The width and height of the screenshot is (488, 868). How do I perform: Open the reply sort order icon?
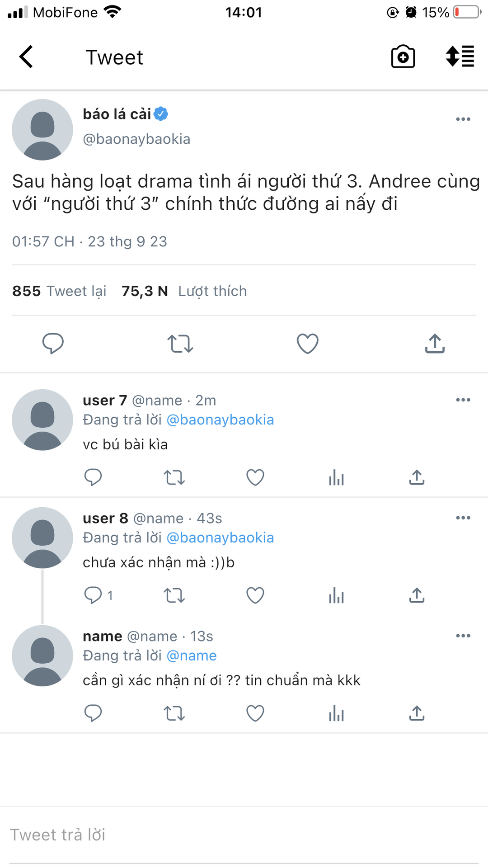pos(460,57)
